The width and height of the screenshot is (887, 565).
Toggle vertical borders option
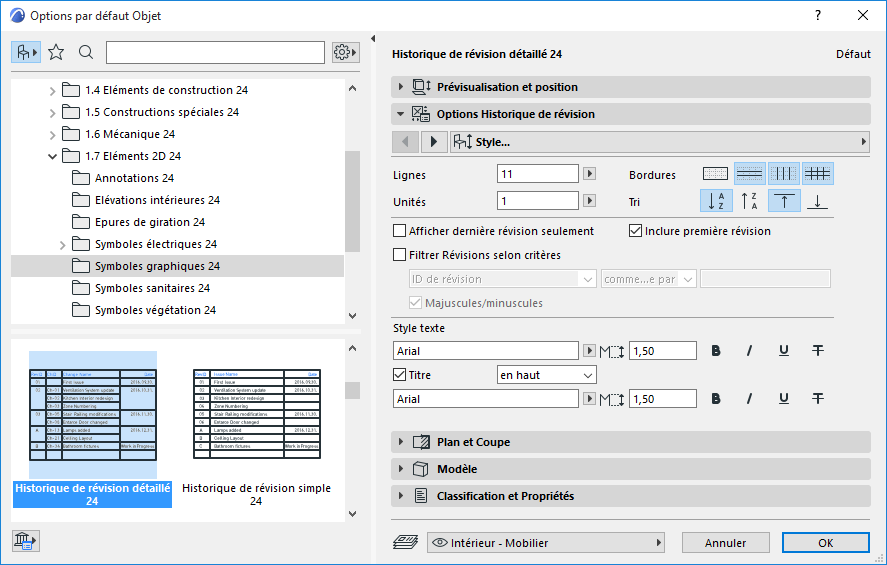[x=783, y=174]
